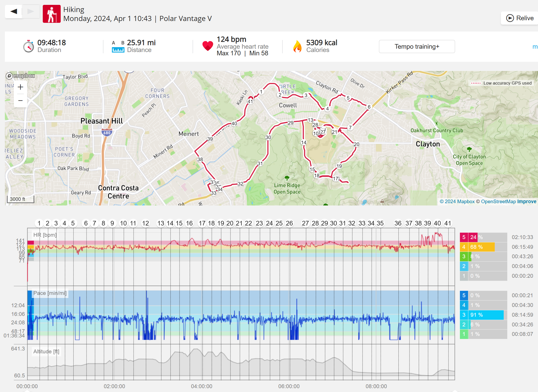The height and width of the screenshot is (392, 538).
Task: Click the calories flame icon
Action: tap(297, 46)
